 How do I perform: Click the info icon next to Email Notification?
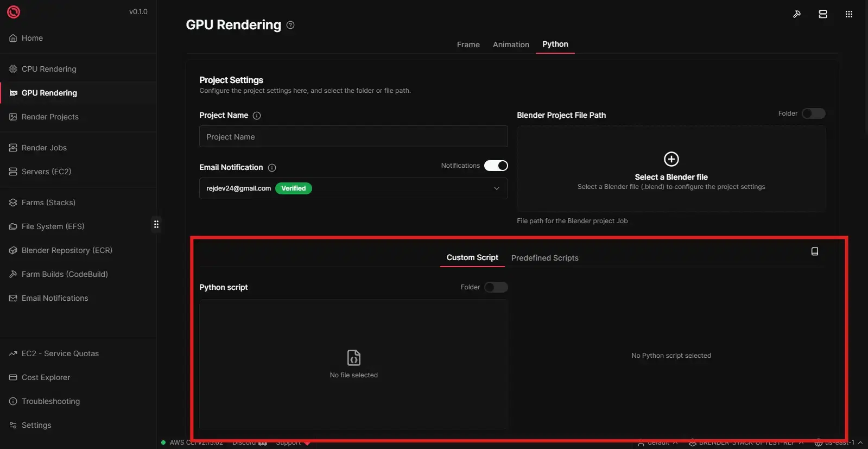[x=272, y=168]
